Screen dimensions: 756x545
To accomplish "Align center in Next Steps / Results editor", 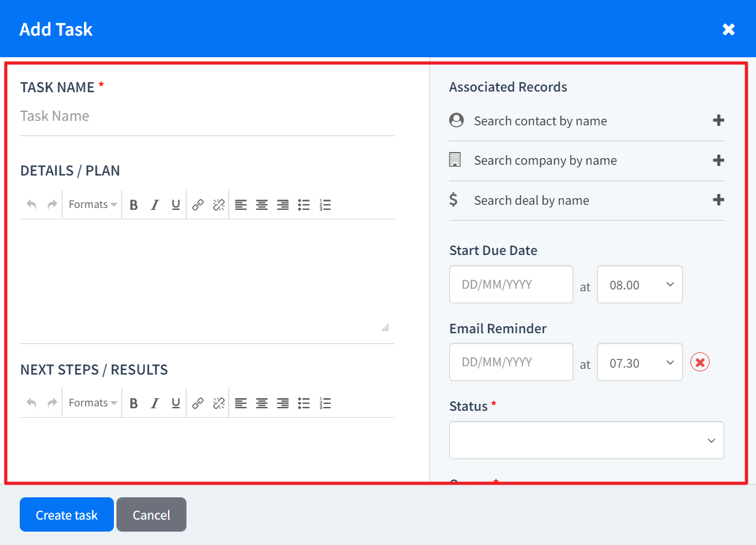I will pos(262,403).
